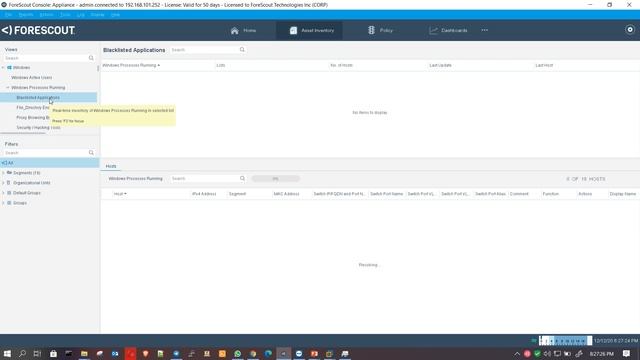Click the three-dot more menu in the header
The image size is (640, 360).
[x=484, y=30]
